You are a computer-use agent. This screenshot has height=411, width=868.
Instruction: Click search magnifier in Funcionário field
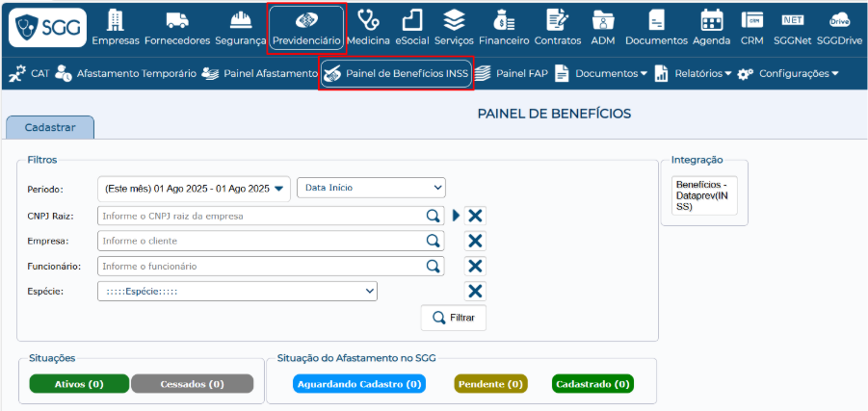click(434, 266)
